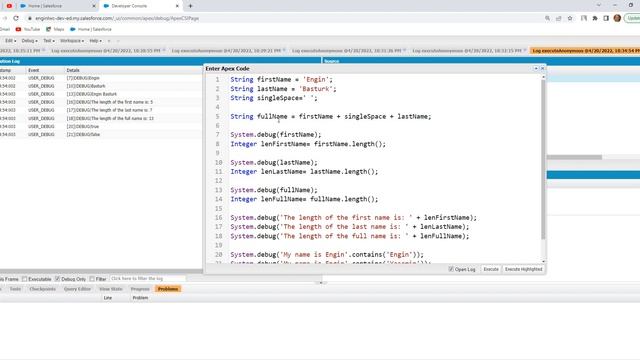The image size is (640, 360).
Task: Toggle the Chrome side panel icon
Action: pyautogui.click(x=606, y=18)
